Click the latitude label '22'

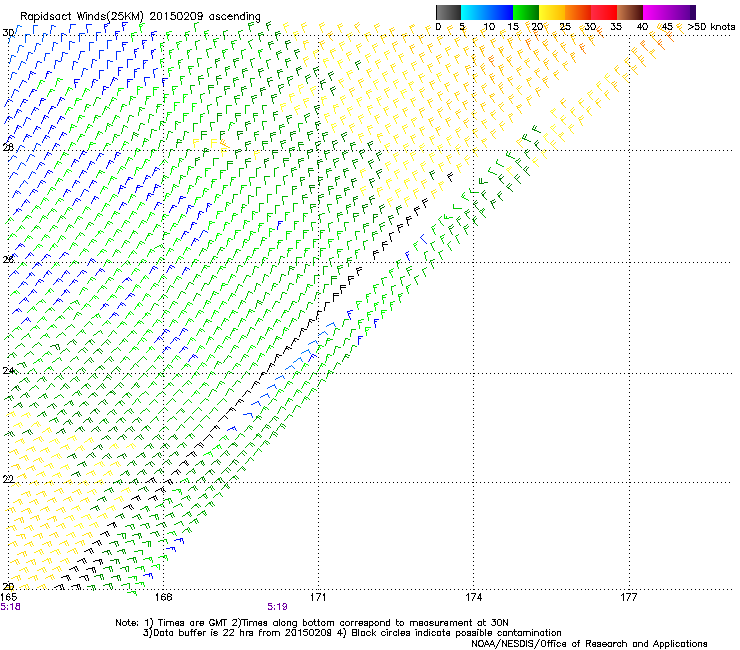pos(8,479)
